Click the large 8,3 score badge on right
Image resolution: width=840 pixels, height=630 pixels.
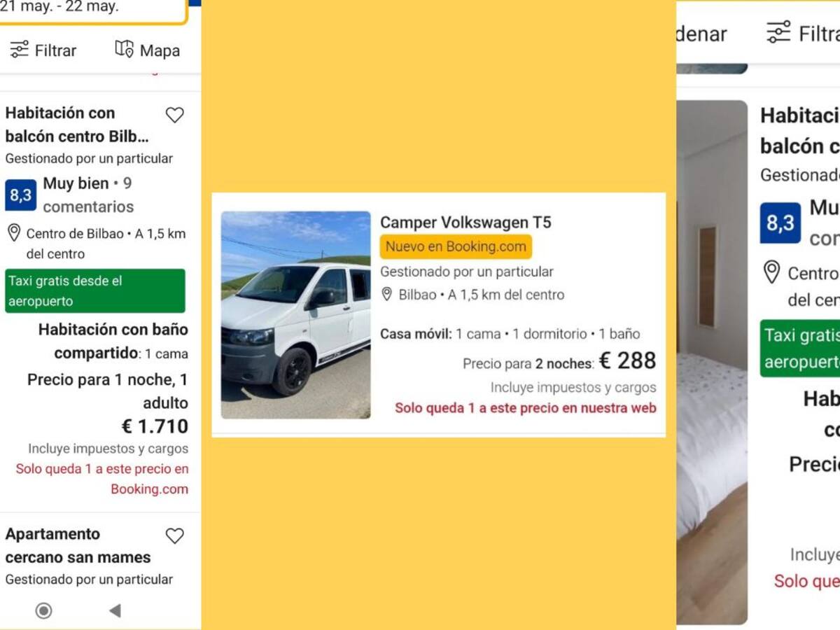point(780,223)
